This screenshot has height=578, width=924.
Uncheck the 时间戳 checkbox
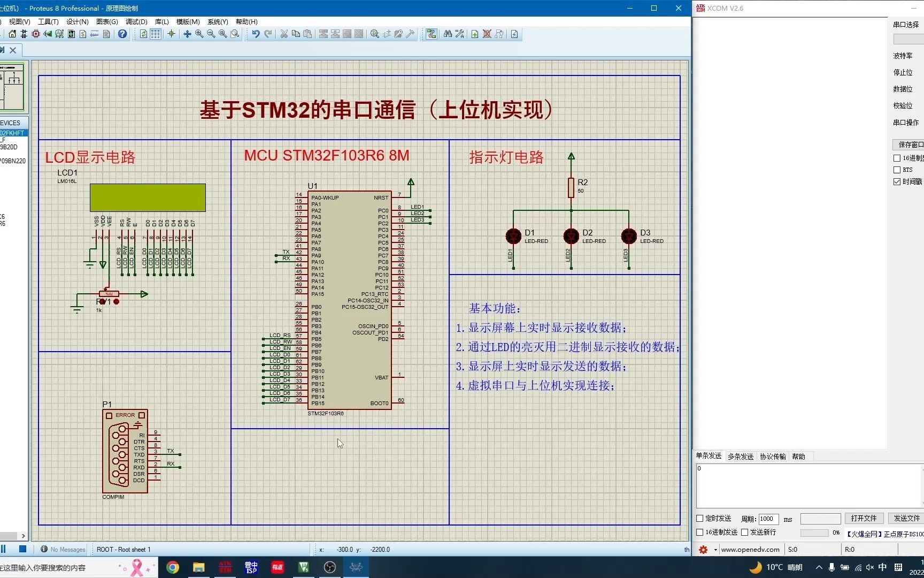point(897,181)
